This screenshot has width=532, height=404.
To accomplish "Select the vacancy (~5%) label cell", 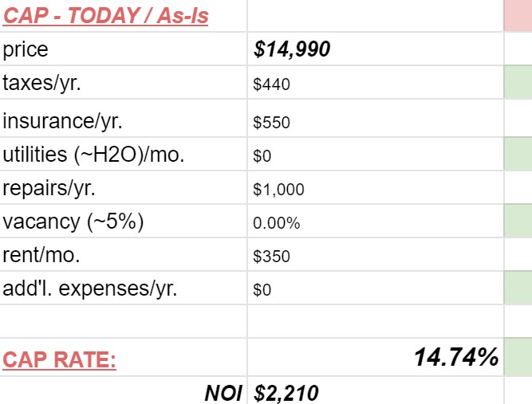I will click(x=123, y=221).
